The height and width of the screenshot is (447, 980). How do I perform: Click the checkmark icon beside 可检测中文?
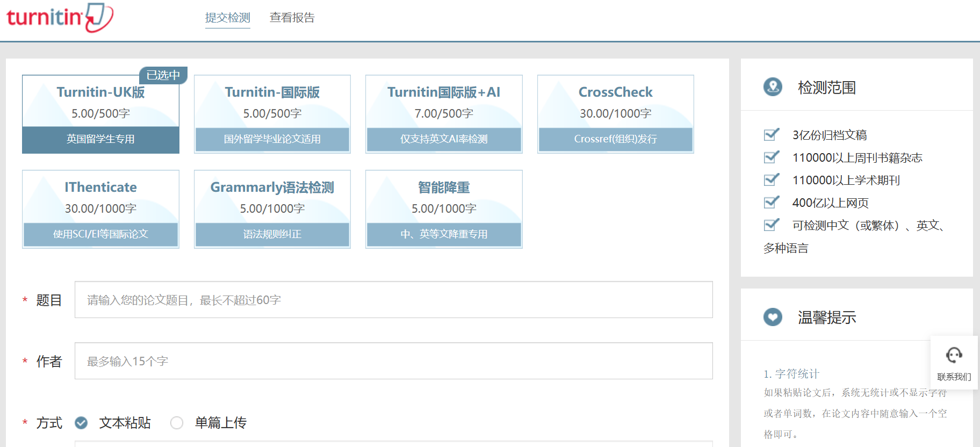click(x=772, y=225)
